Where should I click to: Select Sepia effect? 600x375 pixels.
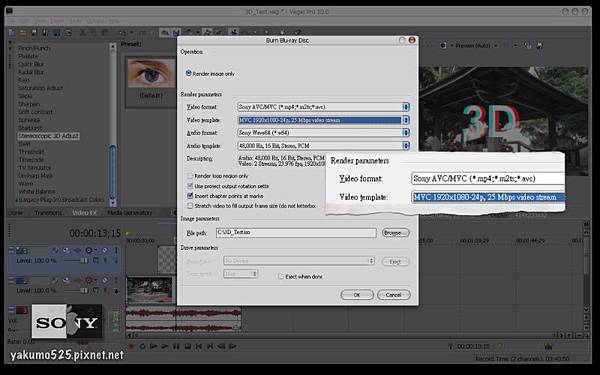(25, 96)
